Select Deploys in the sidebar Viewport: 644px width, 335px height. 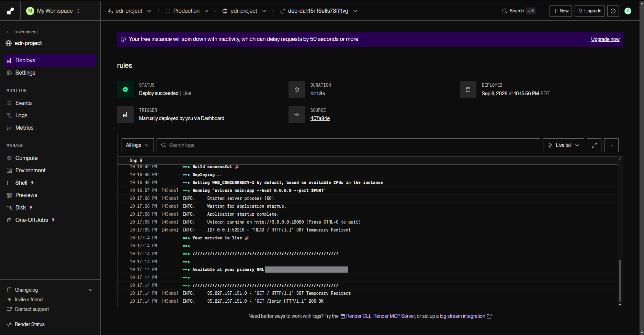(50, 60)
